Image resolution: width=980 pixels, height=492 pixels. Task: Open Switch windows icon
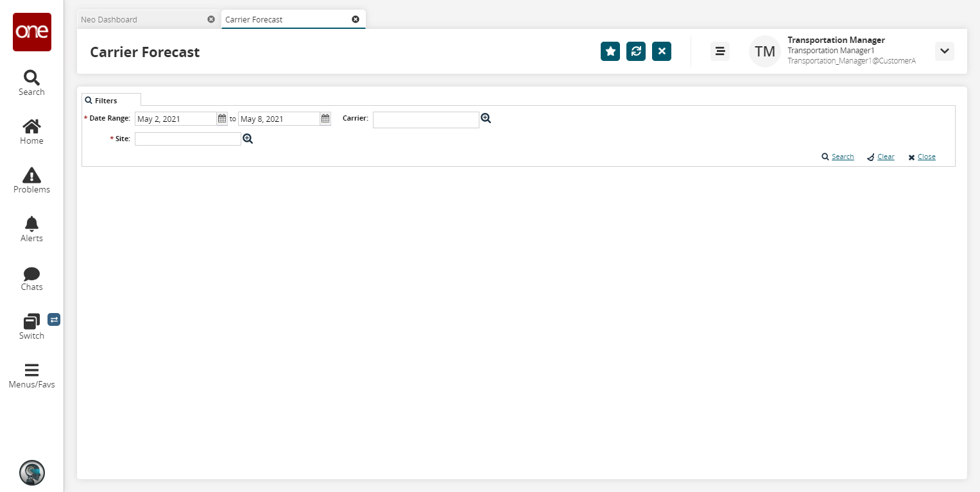pyautogui.click(x=31, y=321)
